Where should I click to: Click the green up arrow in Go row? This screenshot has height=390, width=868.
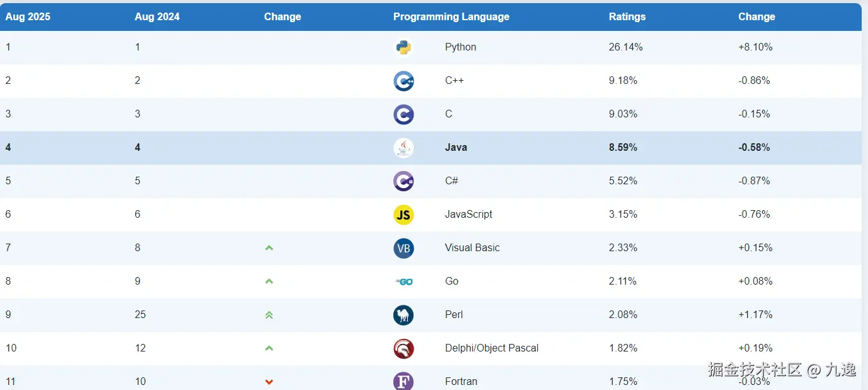(269, 281)
